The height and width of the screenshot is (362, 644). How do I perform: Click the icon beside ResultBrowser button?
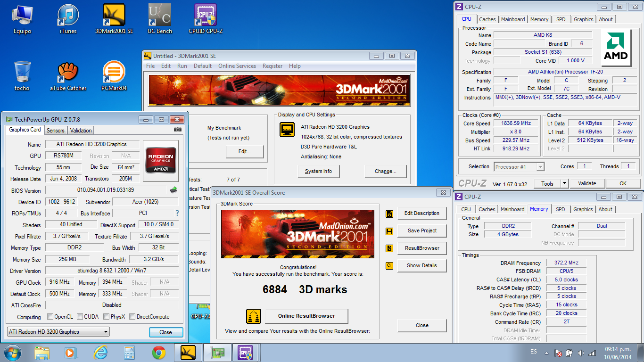[389, 248]
